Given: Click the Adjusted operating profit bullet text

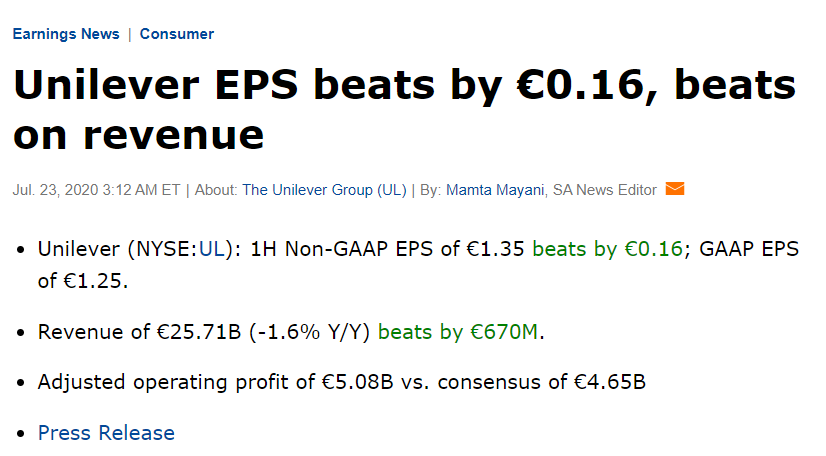Looking at the screenshot, I should (340, 382).
